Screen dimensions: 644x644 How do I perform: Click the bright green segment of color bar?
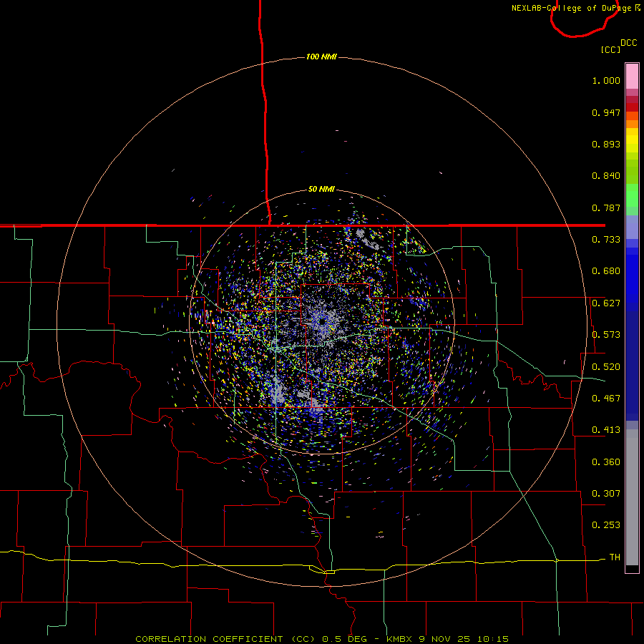(x=632, y=195)
